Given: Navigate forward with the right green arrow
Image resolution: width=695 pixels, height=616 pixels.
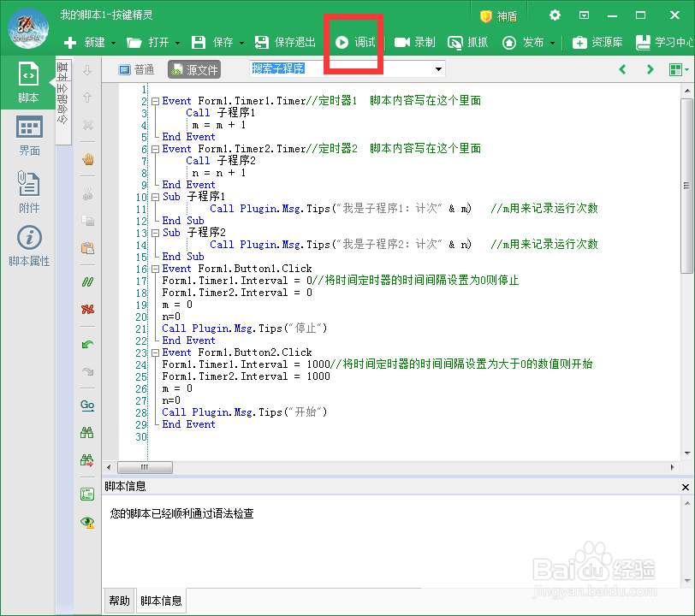Looking at the screenshot, I should [650, 69].
